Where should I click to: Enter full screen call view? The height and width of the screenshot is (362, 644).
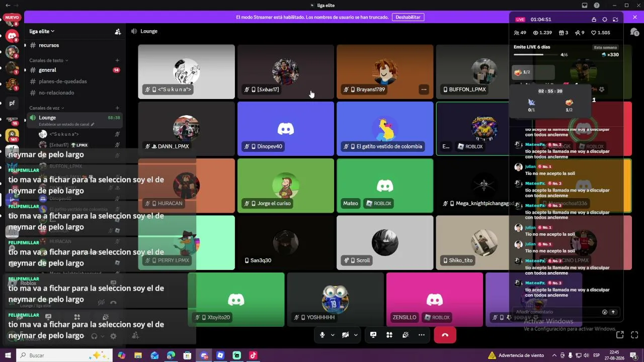(x=634, y=335)
